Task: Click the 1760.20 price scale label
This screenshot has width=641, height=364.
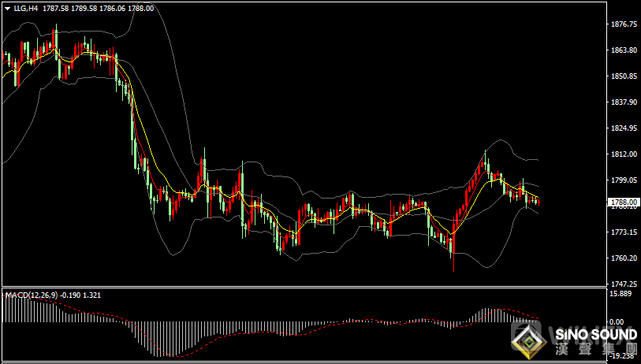Action: click(624, 258)
